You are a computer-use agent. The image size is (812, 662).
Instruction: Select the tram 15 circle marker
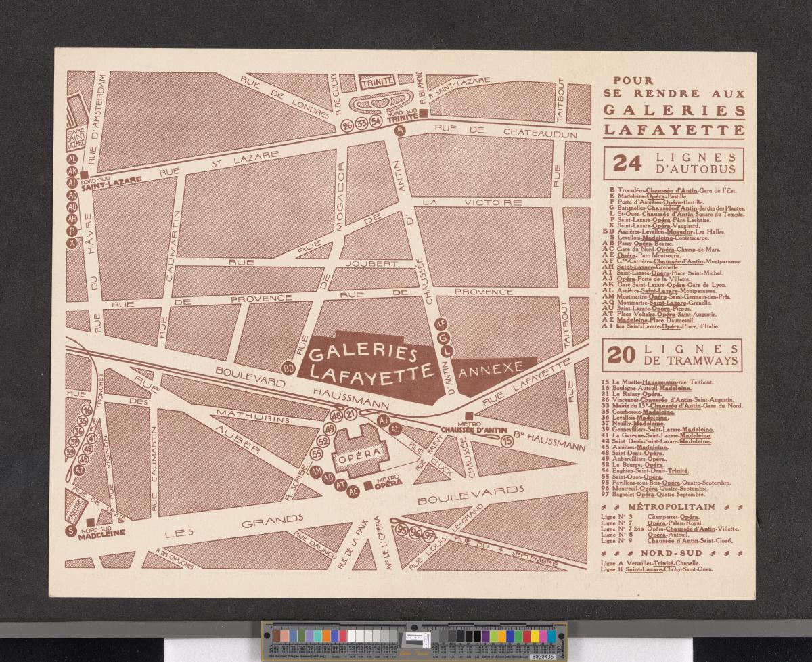[x=507, y=441]
